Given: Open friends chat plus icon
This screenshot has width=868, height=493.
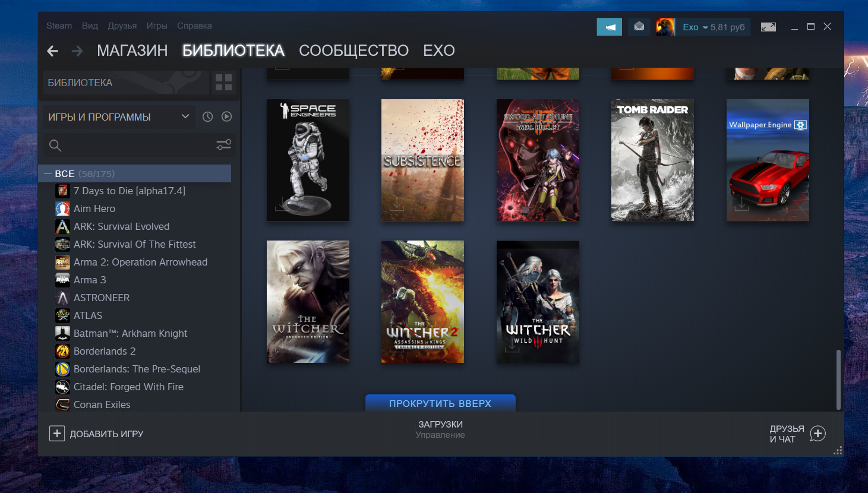Looking at the screenshot, I should pos(818,434).
